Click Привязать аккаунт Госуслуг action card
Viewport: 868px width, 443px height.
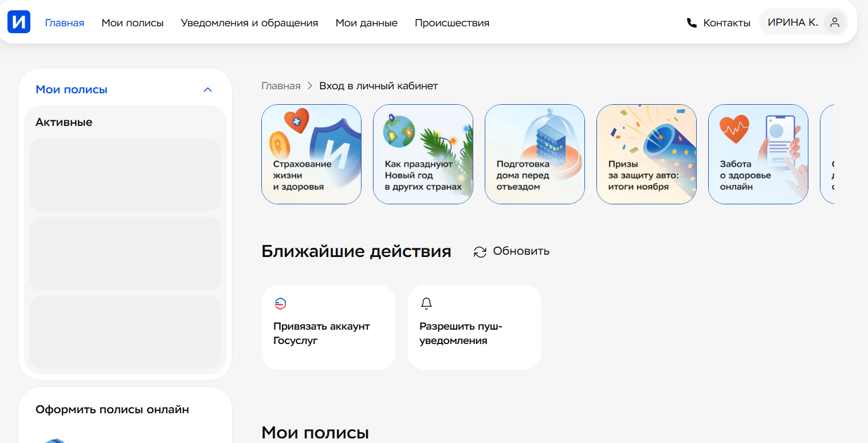[328, 327]
